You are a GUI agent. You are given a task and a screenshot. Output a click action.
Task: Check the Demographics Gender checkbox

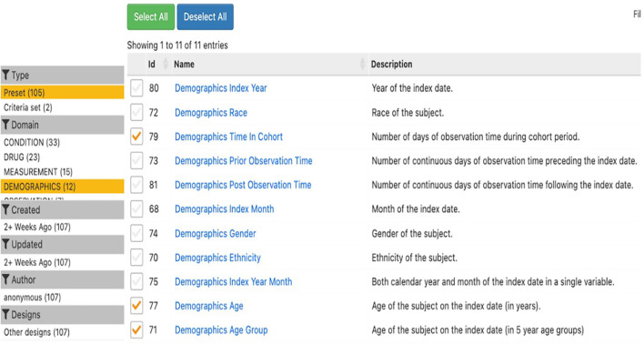pyautogui.click(x=136, y=233)
